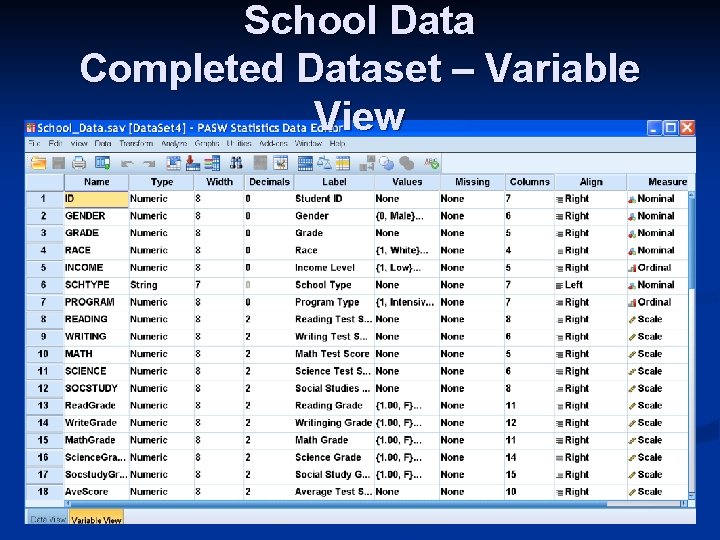Click the Left align cell for SCHTYPE
Image resolution: width=720 pixels, height=540 pixels.
(x=591, y=285)
